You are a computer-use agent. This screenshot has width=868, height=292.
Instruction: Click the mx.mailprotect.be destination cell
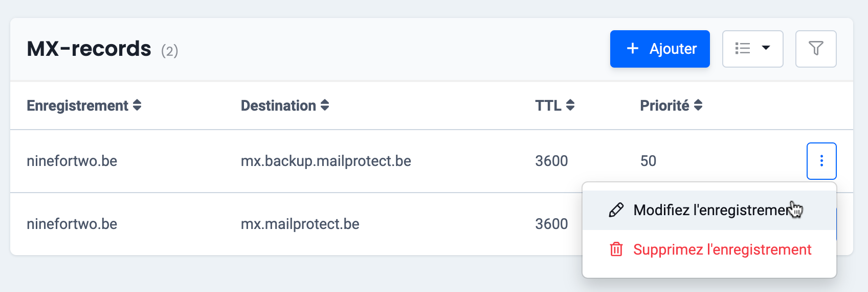click(300, 224)
